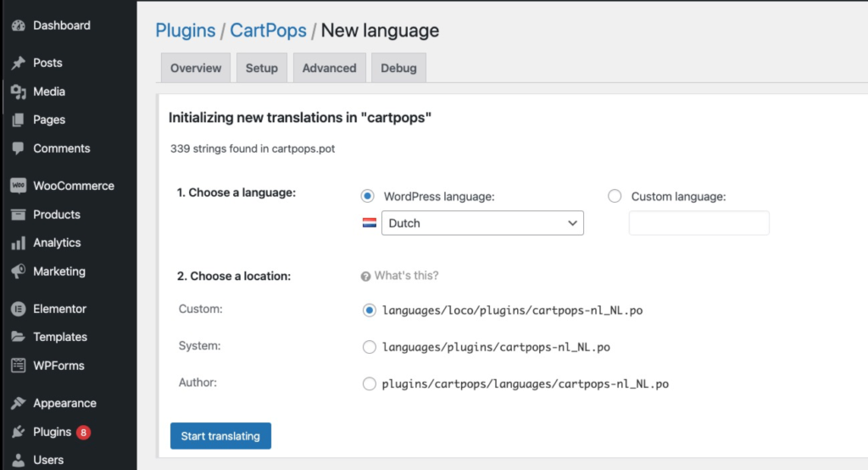868x470 pixels.
Task: Click the WordPress language label
Action: 439,197
